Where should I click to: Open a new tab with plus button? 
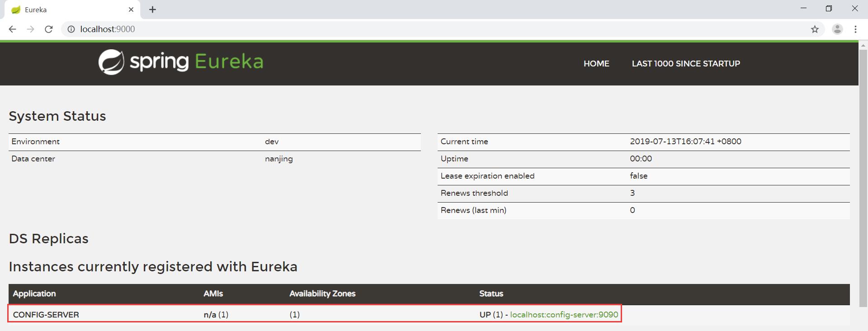152,9
